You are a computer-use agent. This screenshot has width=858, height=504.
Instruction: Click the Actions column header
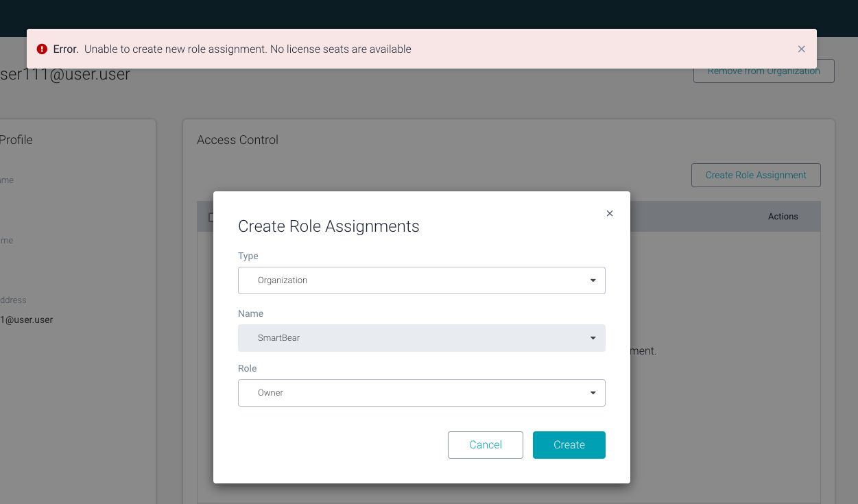pyautogui.click(x=783, y=216)
